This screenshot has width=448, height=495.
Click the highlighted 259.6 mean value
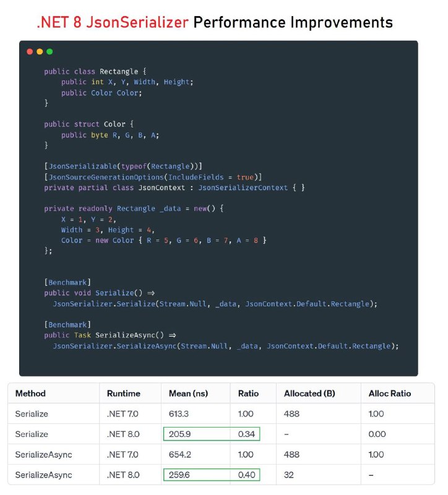tap(179, 475)
